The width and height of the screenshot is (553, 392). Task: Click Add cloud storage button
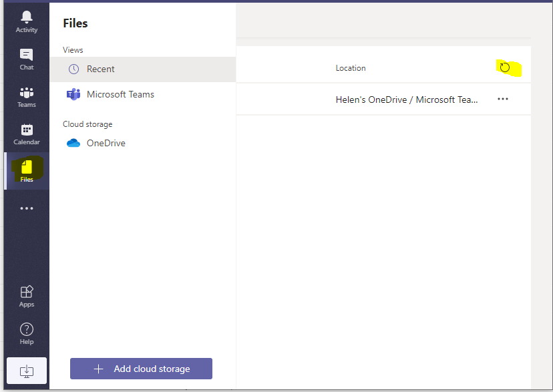[x=141, y=369]
